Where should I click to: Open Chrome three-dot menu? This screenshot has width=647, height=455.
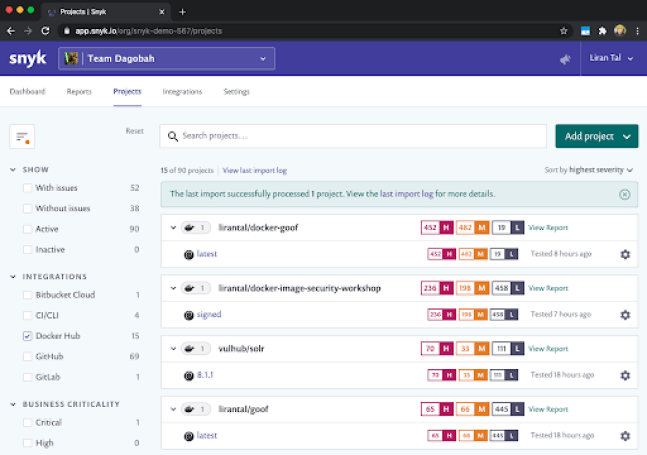pyautogui.click(x=638, y=31)
